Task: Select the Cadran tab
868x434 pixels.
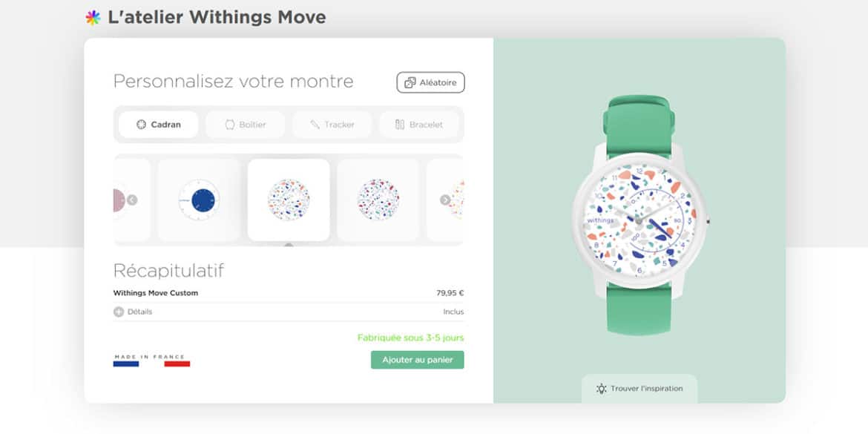Action: click(x=158, y=125)
